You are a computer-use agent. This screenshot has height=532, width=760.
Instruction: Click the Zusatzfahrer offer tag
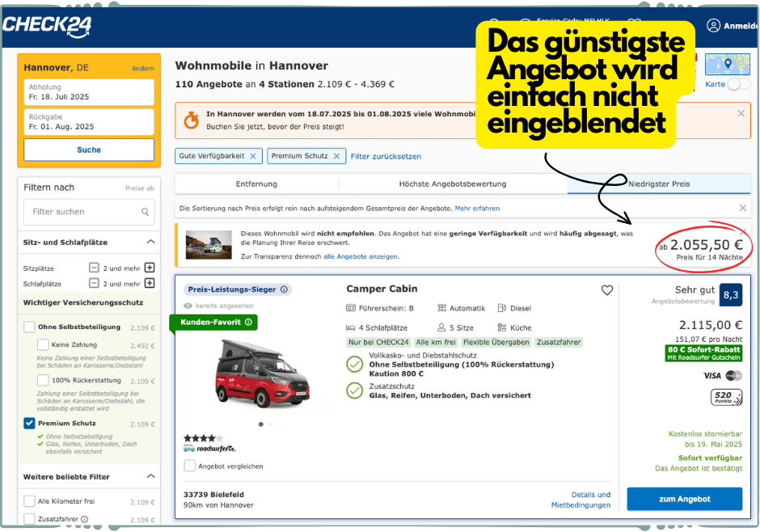pos(559,342)
